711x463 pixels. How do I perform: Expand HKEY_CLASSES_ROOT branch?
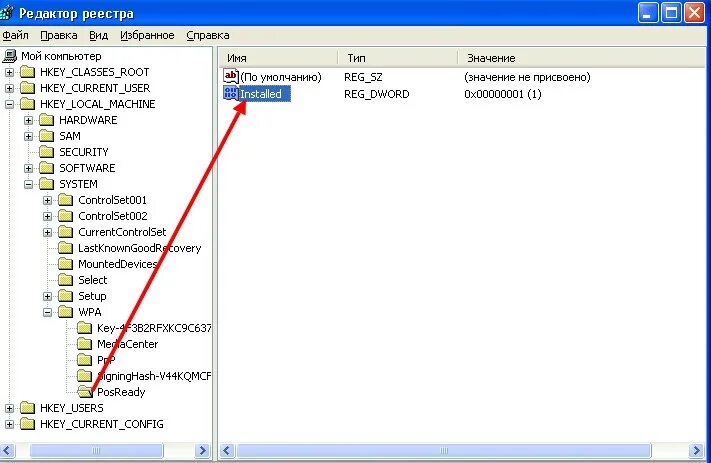[10, 72]
